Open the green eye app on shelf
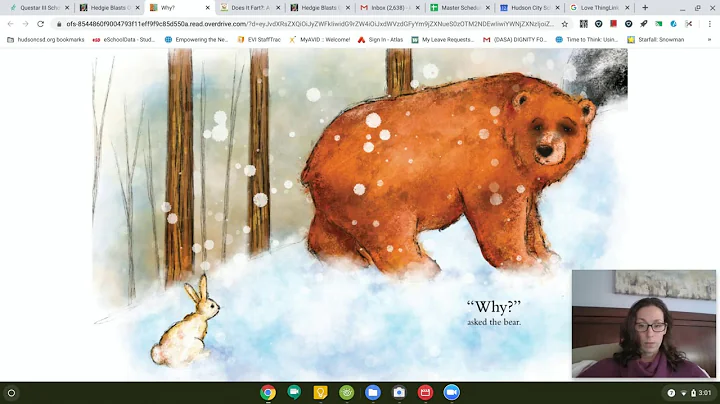 (346, 393)
